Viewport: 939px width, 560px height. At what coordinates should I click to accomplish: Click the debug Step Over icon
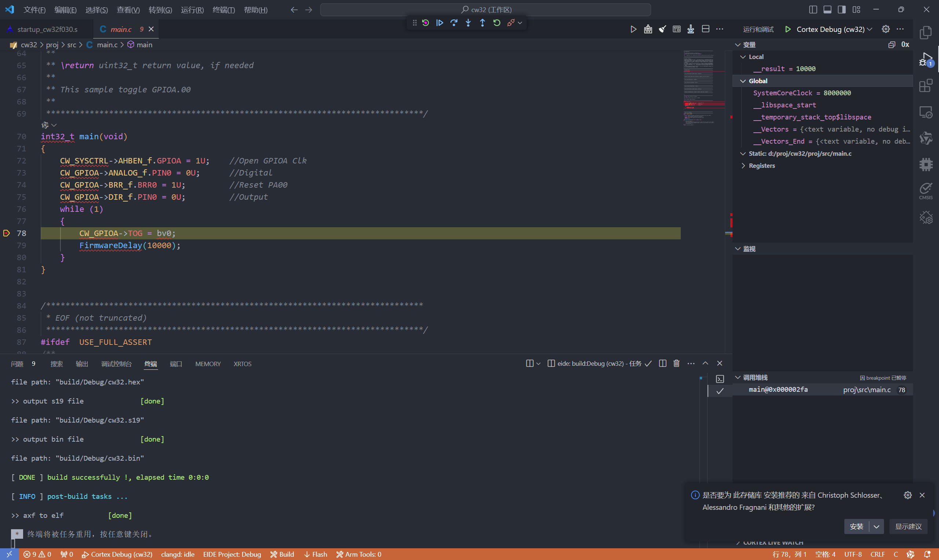pyautogui.click(x=454, y=23)
